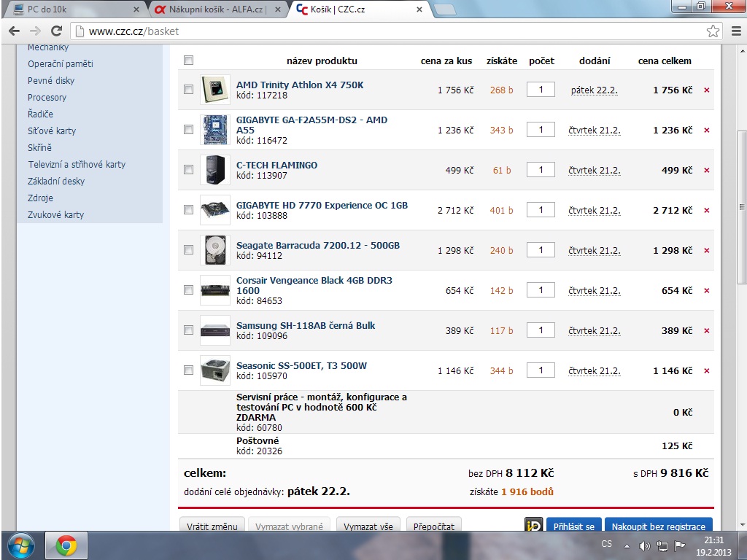Open Seasonic power supply thumbnail

pos(215,370)
